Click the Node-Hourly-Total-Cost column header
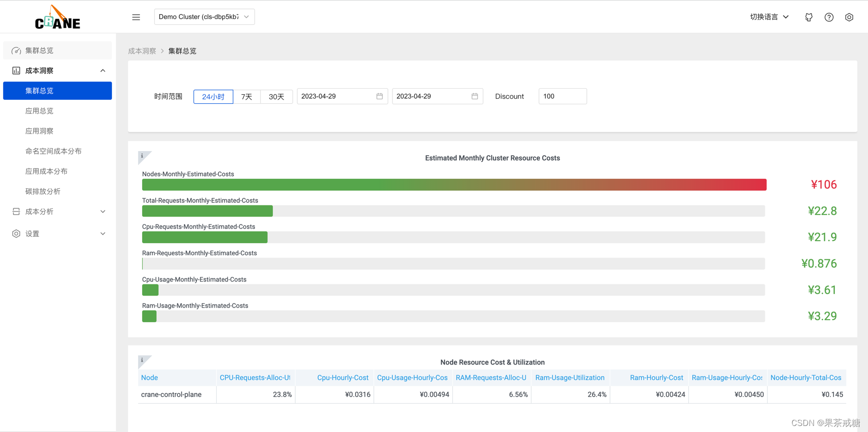This screenshot has width=868, height=432. point(806,378)
